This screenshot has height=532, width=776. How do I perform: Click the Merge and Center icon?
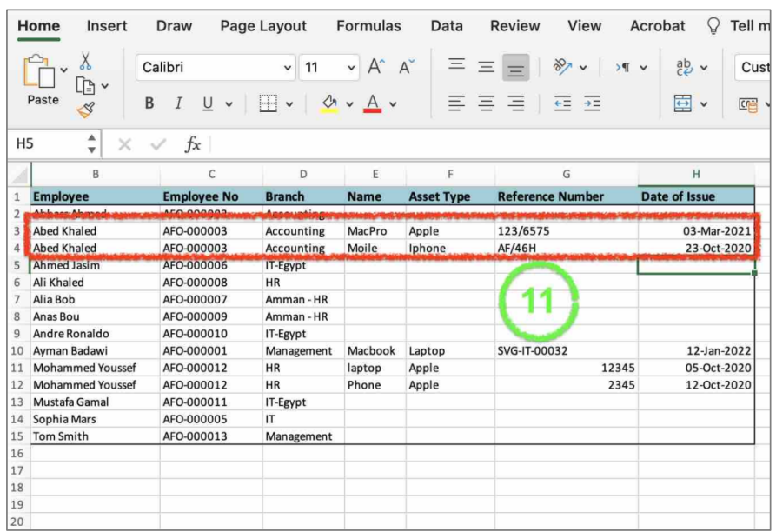684,104
